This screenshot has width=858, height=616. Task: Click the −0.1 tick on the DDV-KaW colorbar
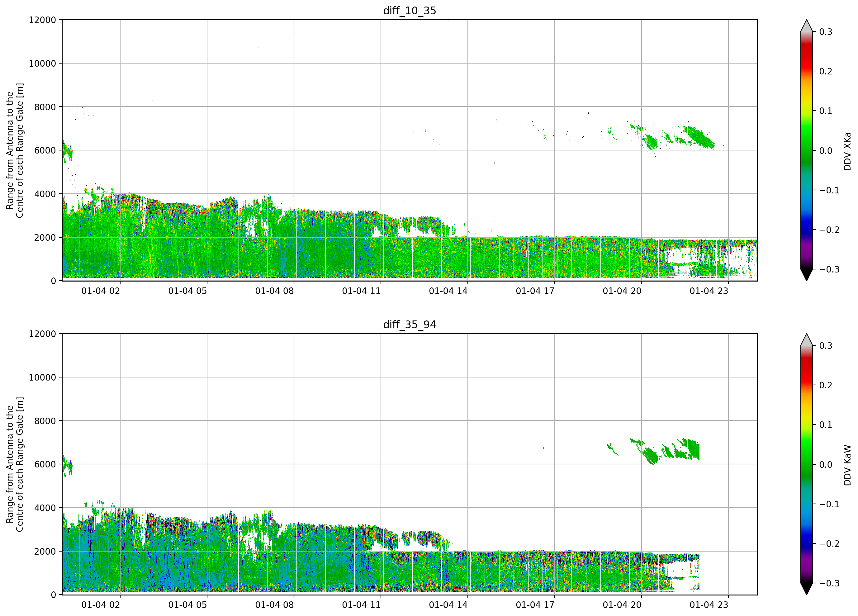click(x=829, y=505)
